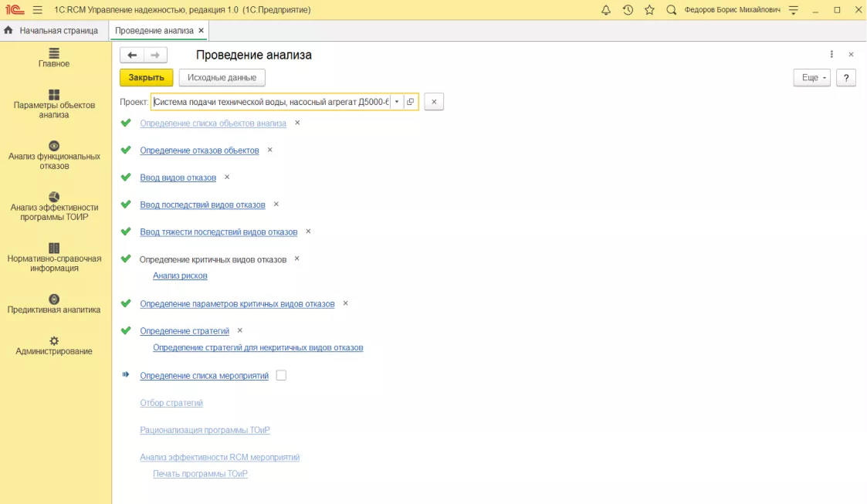Open Анализ функциональных отказов section
This screenshot has width=867, height=504.
click(x=53, y=155)
